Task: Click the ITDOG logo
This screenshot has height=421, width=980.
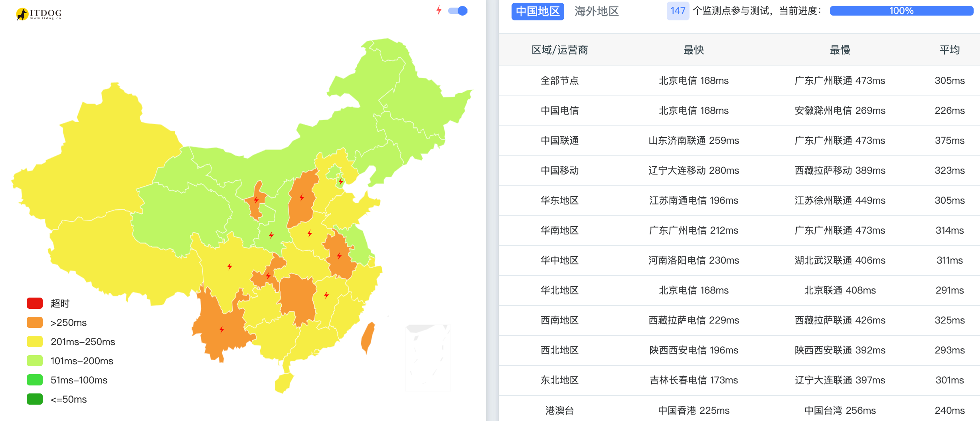Action: coord(39,14)
